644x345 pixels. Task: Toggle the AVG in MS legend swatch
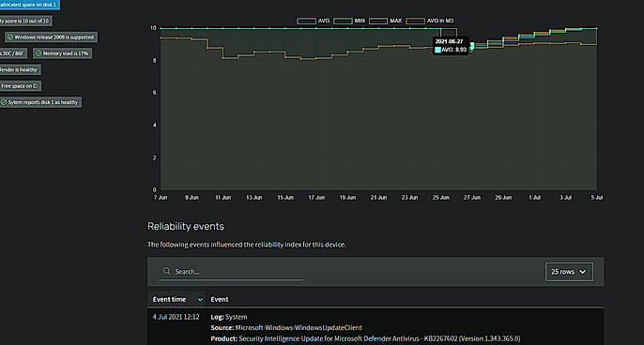415,21
